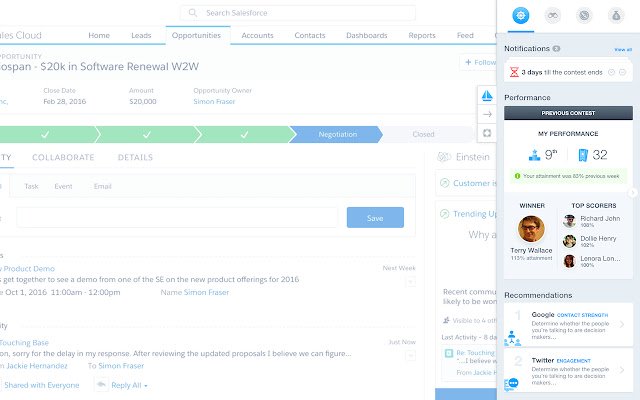Image resolution: width=640 pixels, height=400 pixels.
Task: Open the Reports tab
Action: tap(422, 36)
